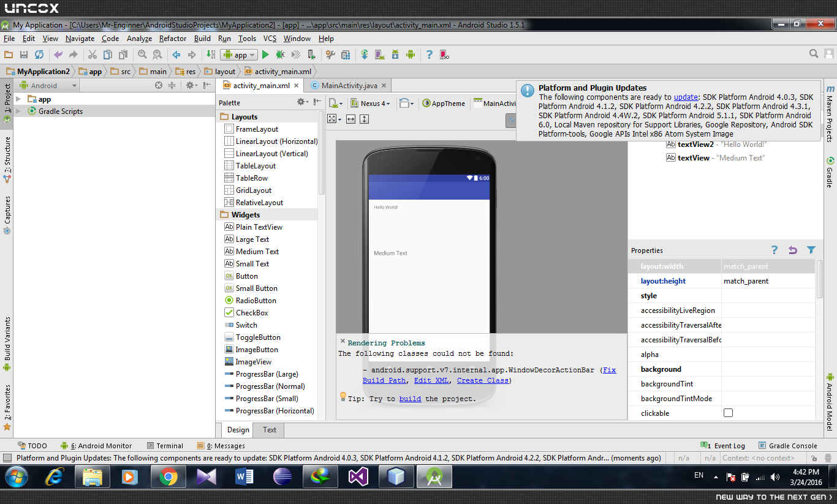Click the Synchronize toolbar icon

click(x=39, y=55)
